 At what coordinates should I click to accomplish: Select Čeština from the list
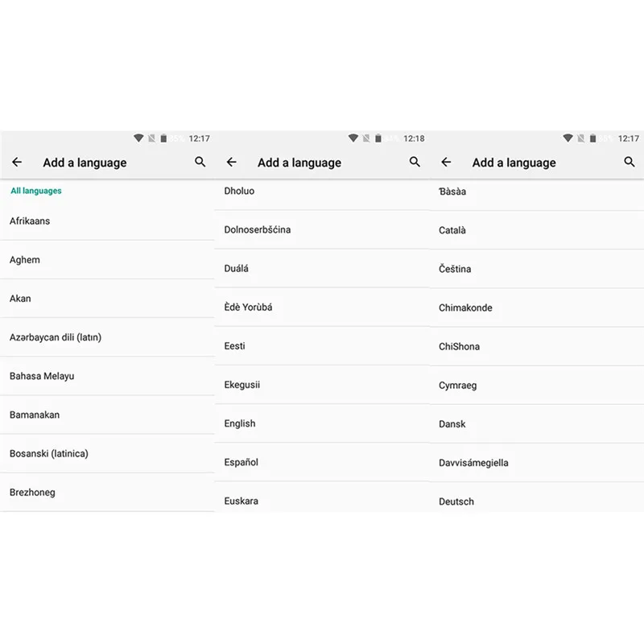tap(537, 269)
